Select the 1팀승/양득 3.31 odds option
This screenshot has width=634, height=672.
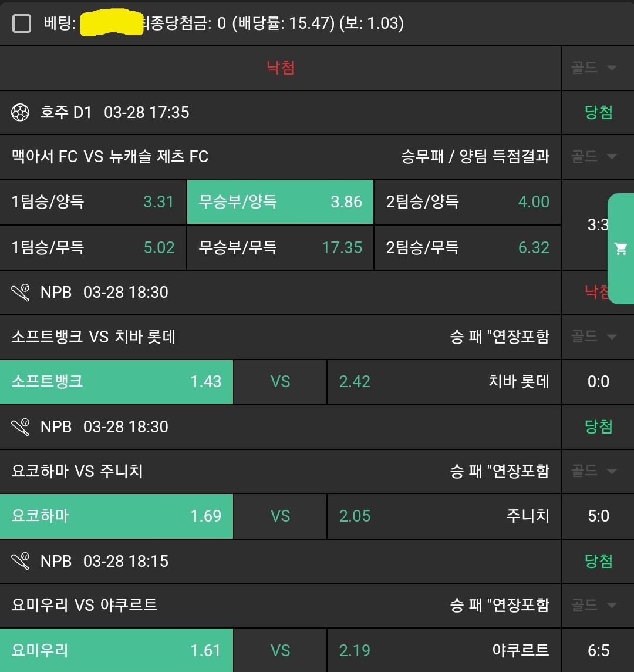93,202
